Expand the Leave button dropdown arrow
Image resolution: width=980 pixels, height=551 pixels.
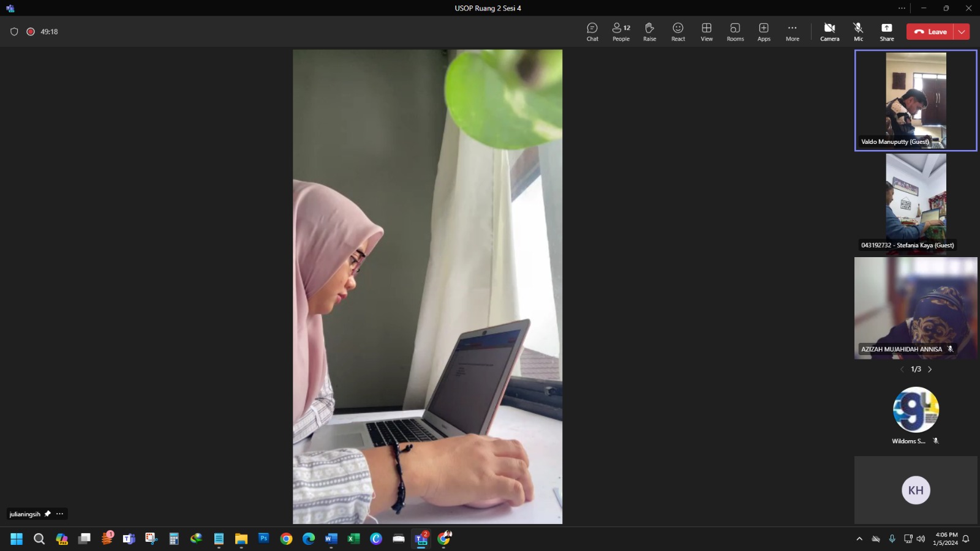point(962,32)
